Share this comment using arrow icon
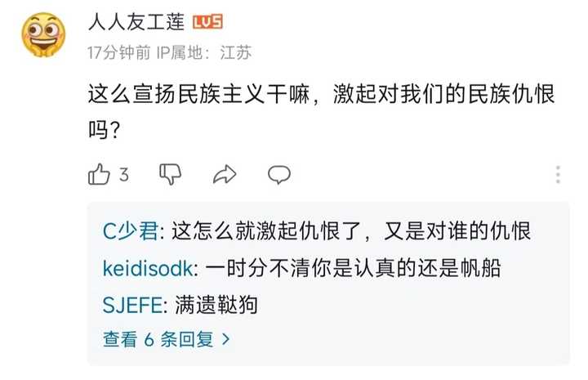The height and width of the screenshot is (380, 588). pos(224,173)
